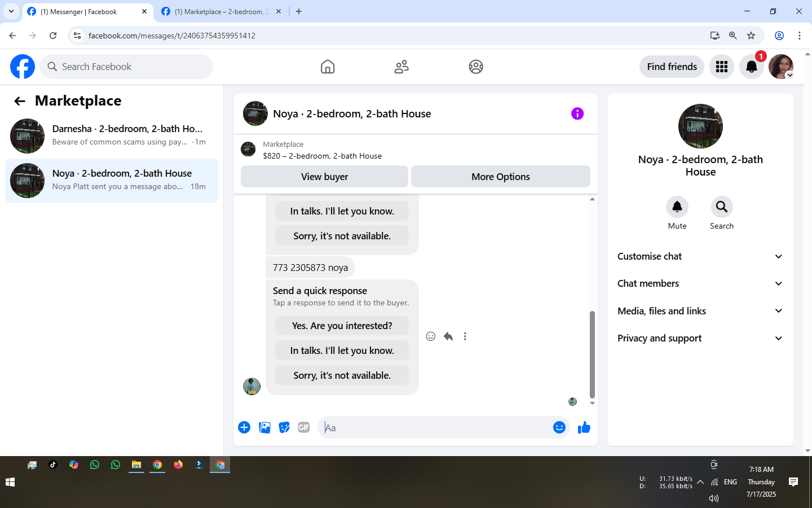Go back using the Marketplace arrow
The image size is (812, 508).
point(20,101)
